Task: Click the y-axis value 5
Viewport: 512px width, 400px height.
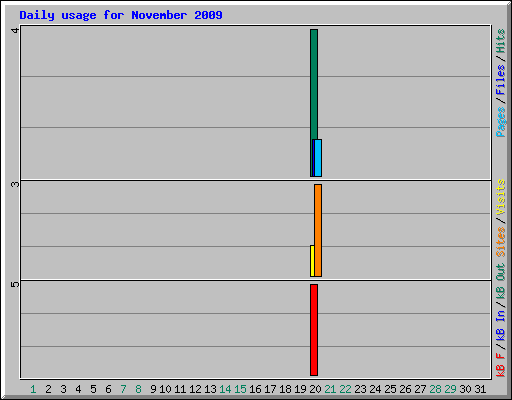Action: [15, 284]
